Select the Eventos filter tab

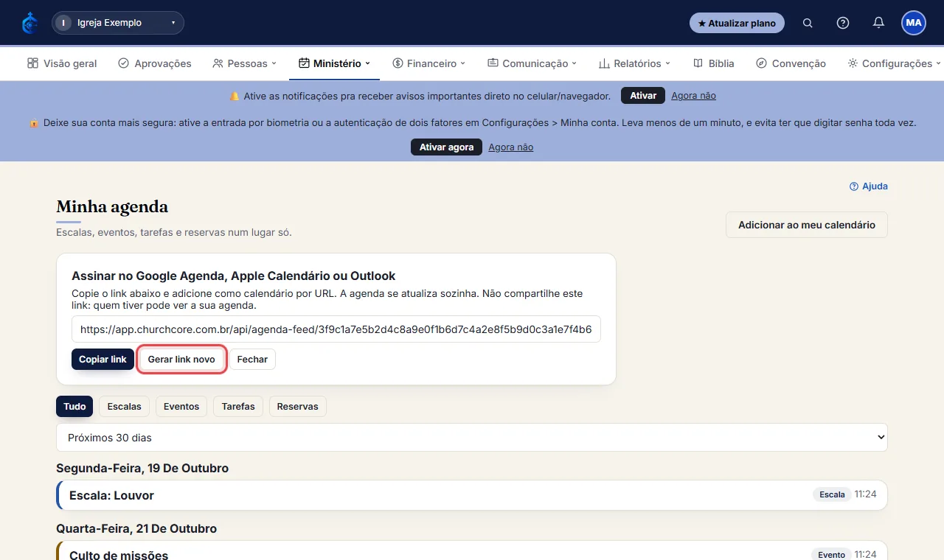(x=181, y=407)
